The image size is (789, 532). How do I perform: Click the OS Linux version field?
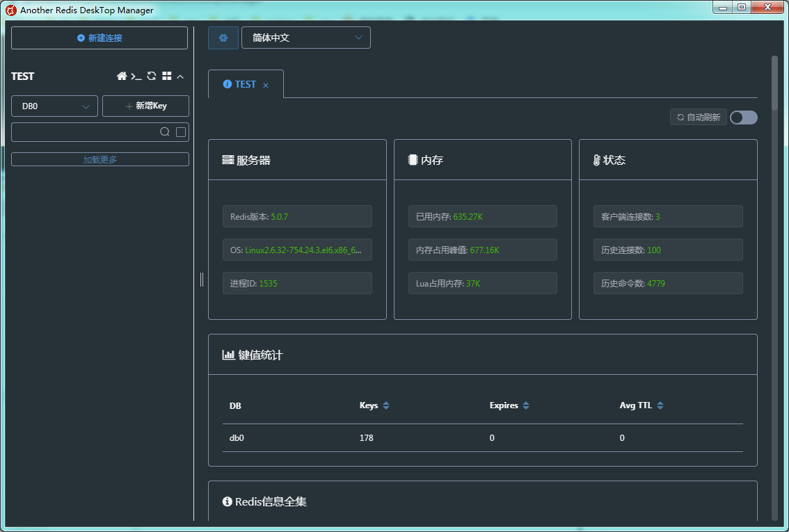[297, 250]
